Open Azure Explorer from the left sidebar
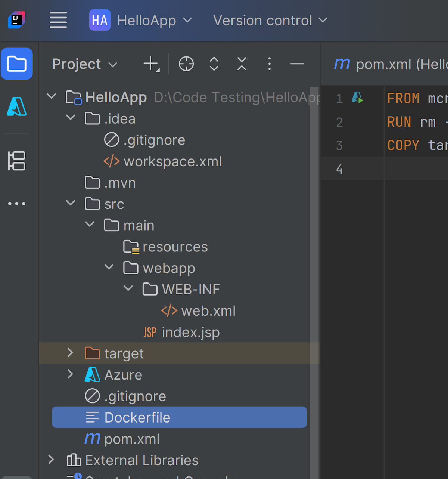Viewport: 448px width, 479px height. click(16, 106)
